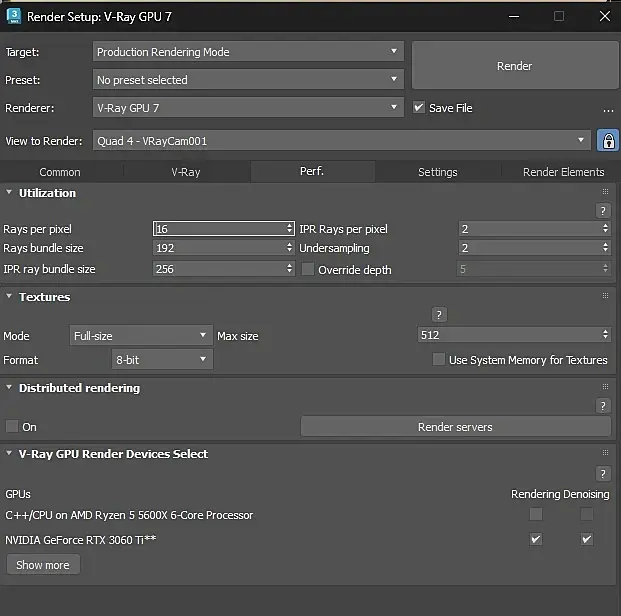Open the Renderer dropdown showing V-Ray GPU 7

(x=248, y=108)
